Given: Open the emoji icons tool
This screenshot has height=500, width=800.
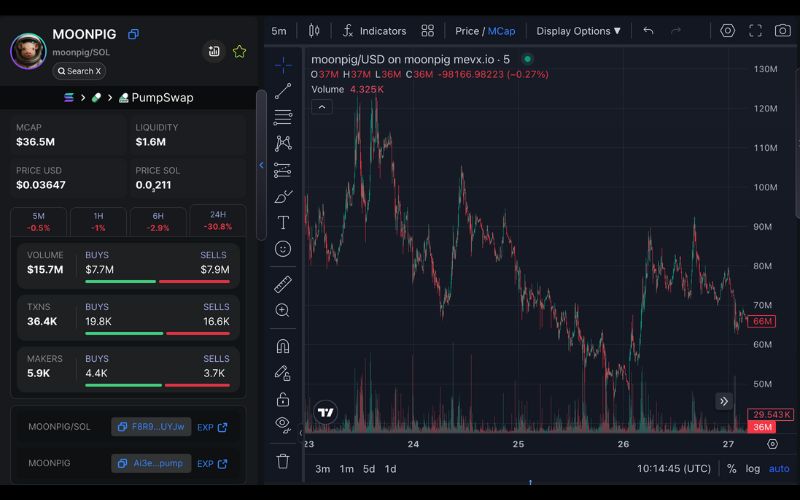Looking at the screenshot, I should (283, 249).
